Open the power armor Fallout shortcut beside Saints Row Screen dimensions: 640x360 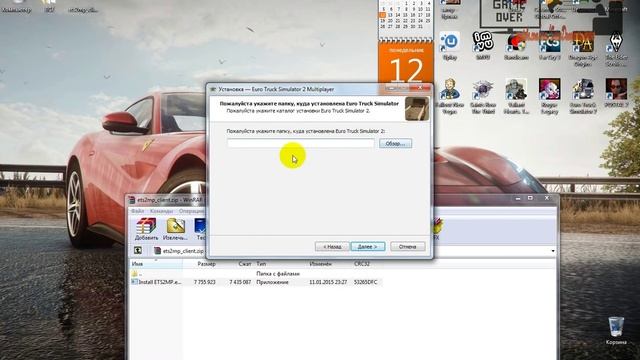[516, 96]
